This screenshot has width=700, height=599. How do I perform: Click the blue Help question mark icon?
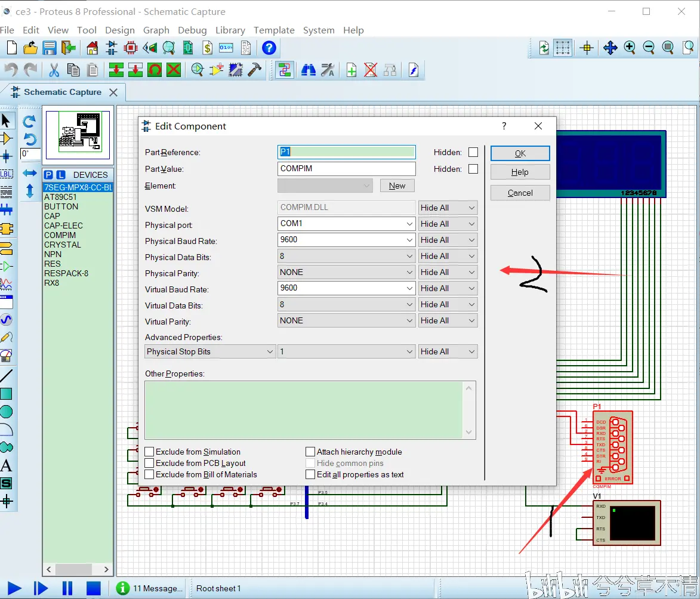click(269, 48)
